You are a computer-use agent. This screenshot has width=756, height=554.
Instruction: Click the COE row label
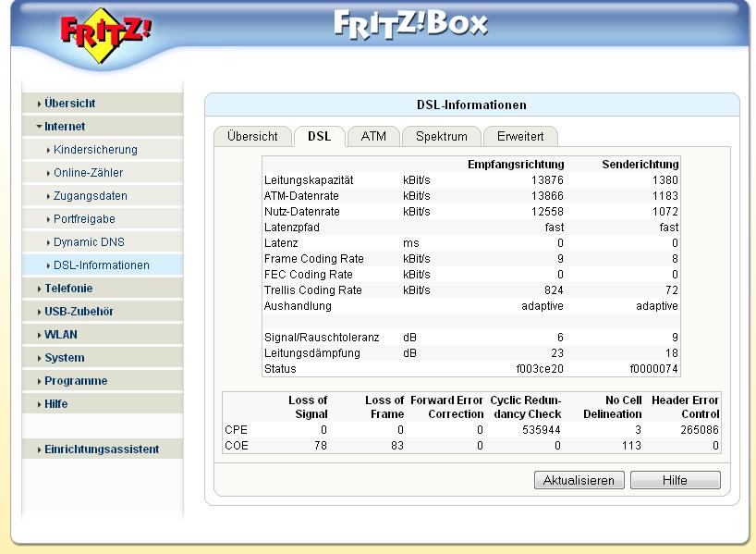coord(237,446)
